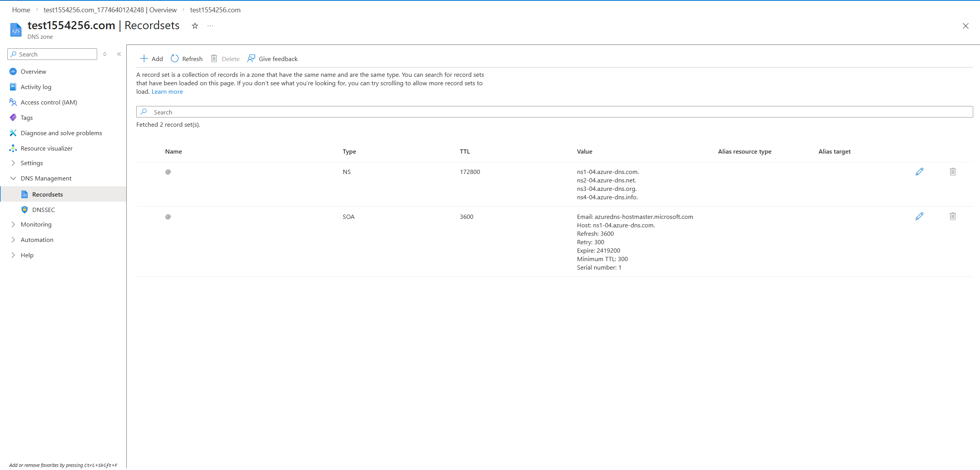Open Resource visualizer from the sidebar
980x470 pixels.
(46, 148)
